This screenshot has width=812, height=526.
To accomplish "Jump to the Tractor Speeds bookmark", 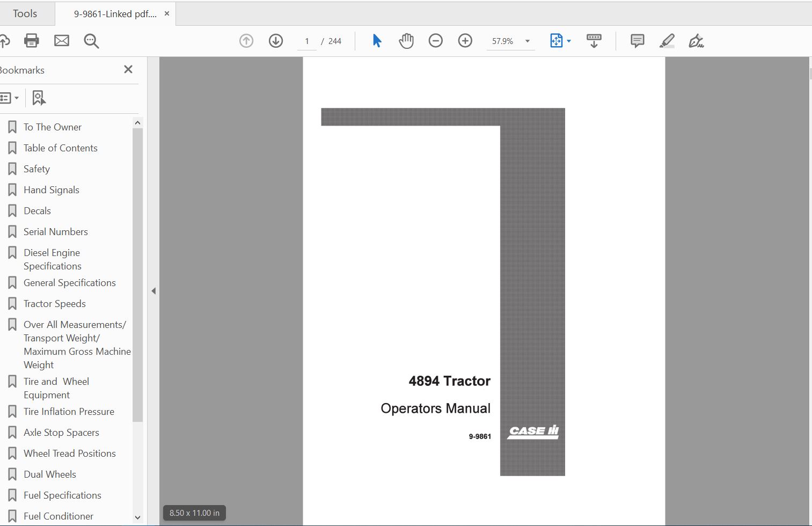I will pyautogui.click(x=55, y=304).
